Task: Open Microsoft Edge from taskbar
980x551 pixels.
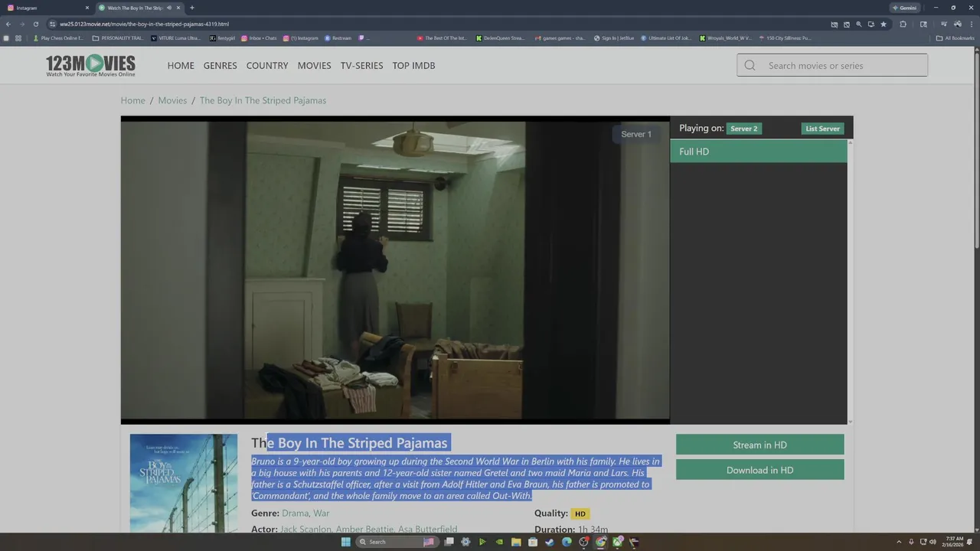Action: [x=567, y=542]
